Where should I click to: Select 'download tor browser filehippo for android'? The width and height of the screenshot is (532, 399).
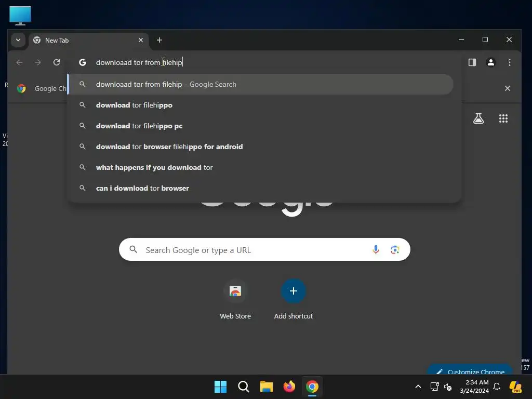(261, 147)
